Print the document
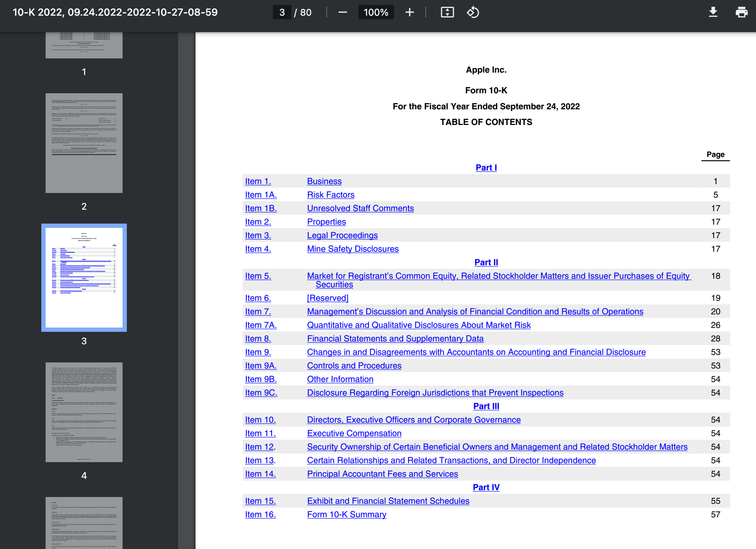The image size is (756, 549). tap(741, 12)
